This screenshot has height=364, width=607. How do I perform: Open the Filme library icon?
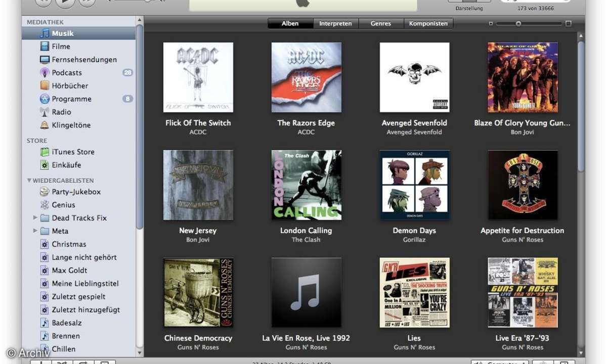tap(45, 47)
